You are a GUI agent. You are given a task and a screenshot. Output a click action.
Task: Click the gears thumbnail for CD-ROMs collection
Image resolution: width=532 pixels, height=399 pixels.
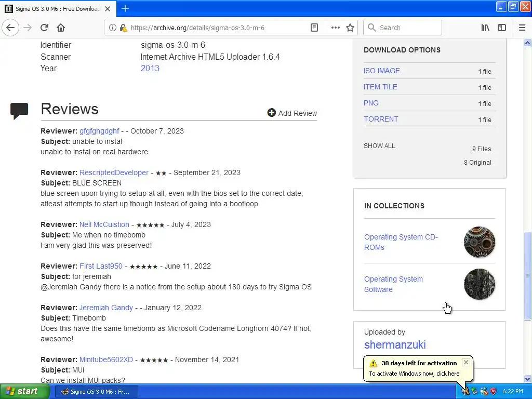coord(479,242)
